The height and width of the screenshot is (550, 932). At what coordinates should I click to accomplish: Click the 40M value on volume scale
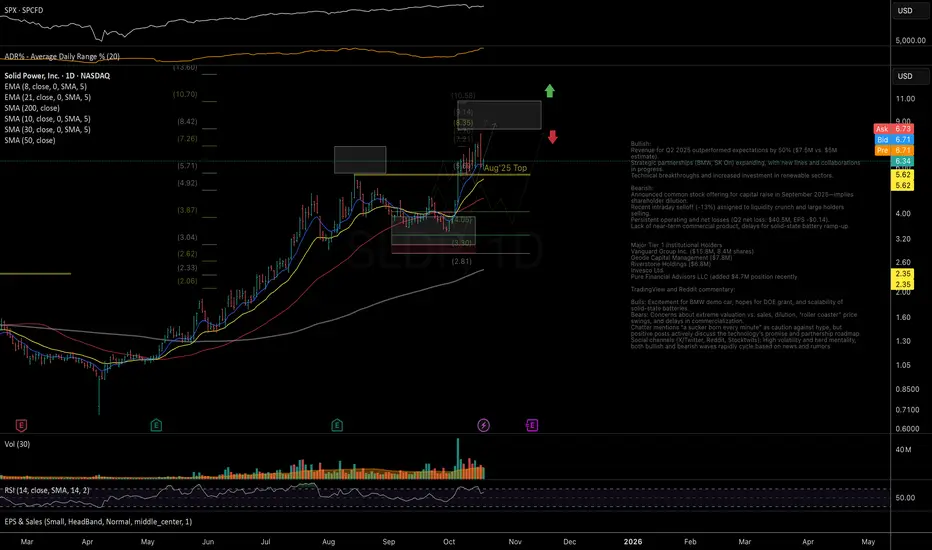click(x=903, y=450)
